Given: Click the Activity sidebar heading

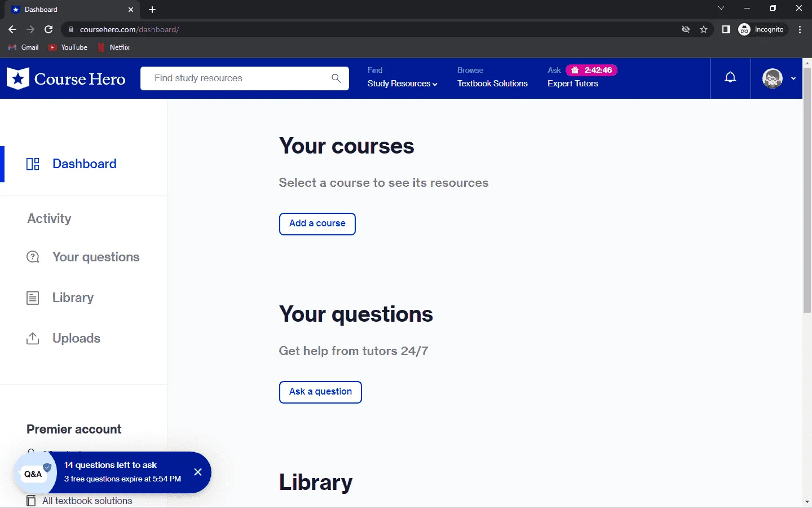Looking at the screenshot, I should tap(49, 219).
